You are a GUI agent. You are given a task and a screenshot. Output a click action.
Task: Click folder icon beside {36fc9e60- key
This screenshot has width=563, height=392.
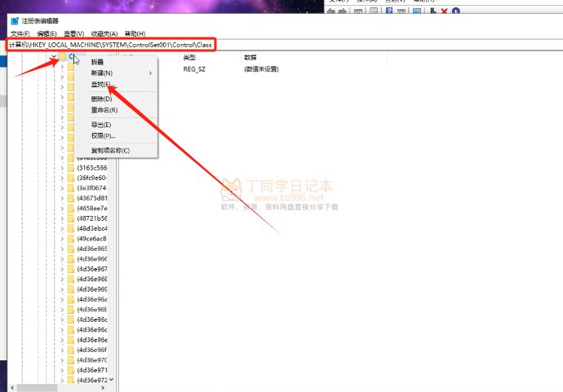tap(71, 178)
